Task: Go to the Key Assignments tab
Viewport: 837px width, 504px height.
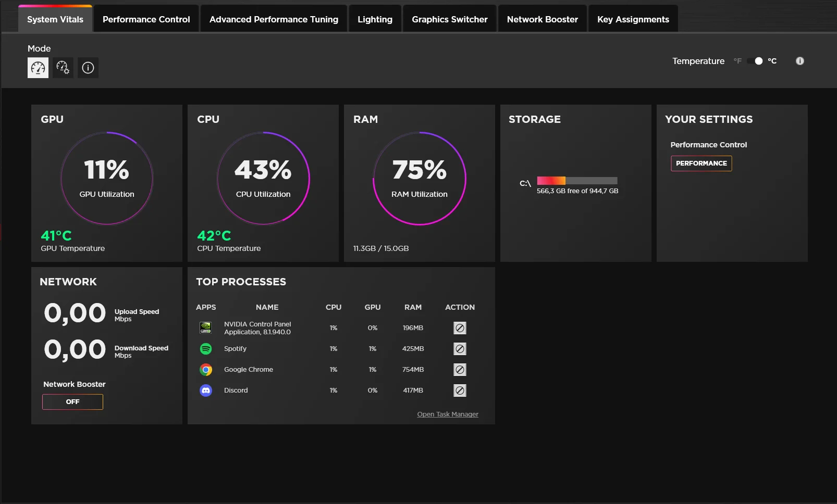Action: pos(633,19)
